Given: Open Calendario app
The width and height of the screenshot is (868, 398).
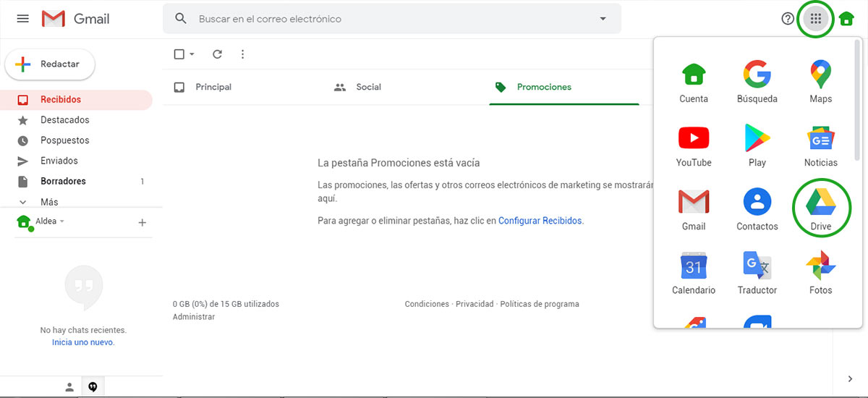Looking at the screenshot, I should 694,274.
